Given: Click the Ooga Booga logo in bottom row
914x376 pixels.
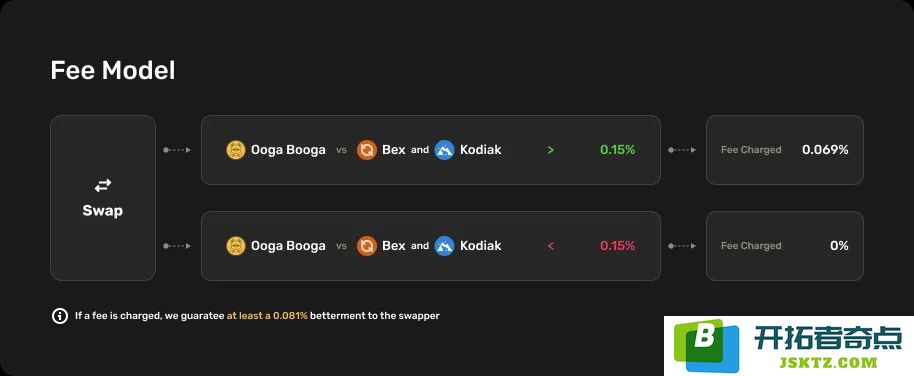Looking at the screenshot, I should tap(236, 245).
